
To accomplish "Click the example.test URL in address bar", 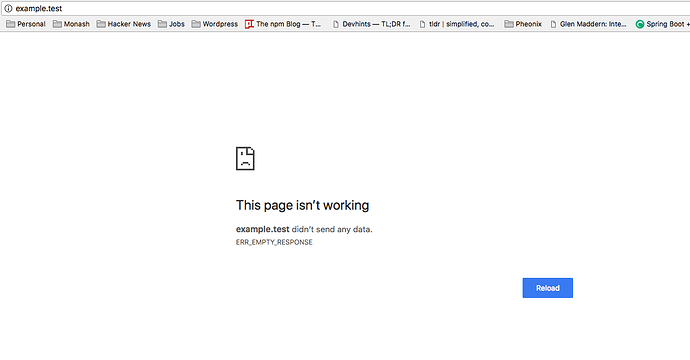I will pyautogui.click(x=39, y=8).
